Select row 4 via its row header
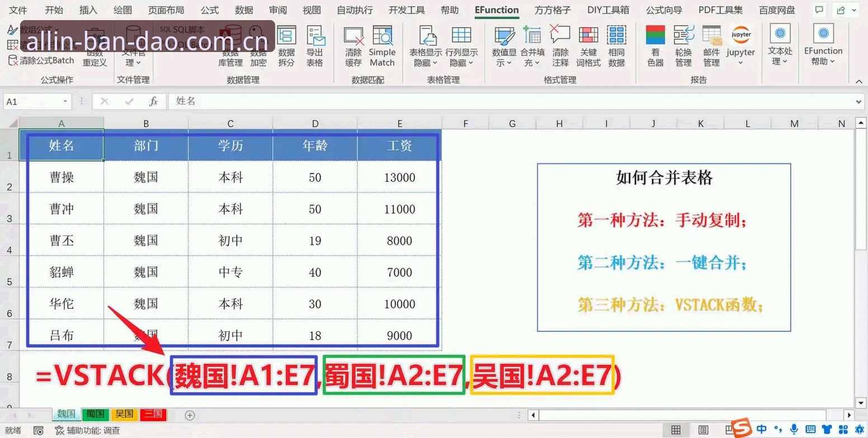 point(10,241)
